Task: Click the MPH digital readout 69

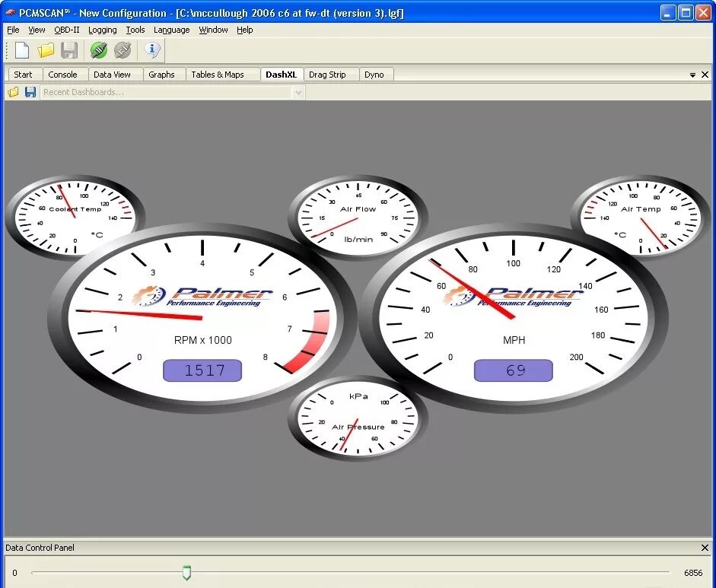Action: 514,370
